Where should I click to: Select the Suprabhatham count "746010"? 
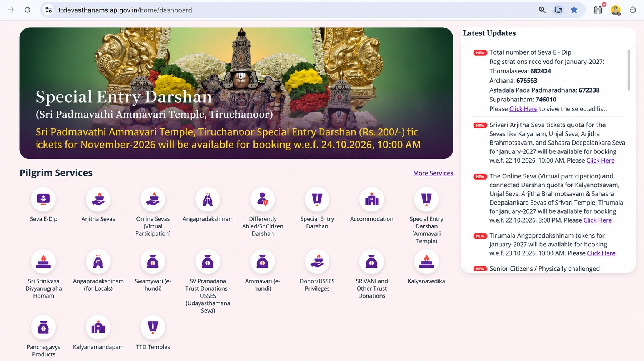tap(546, 100)
